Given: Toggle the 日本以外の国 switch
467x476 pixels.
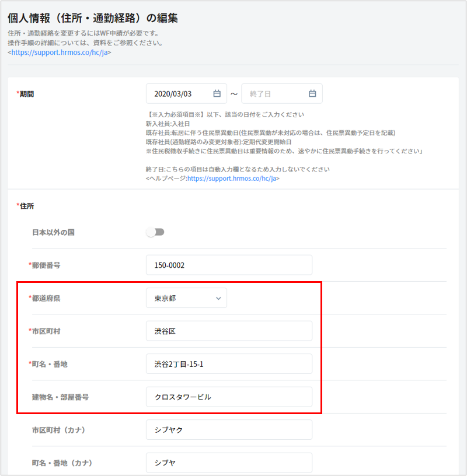Looking at the screenshot, I should tap(155, 232).
